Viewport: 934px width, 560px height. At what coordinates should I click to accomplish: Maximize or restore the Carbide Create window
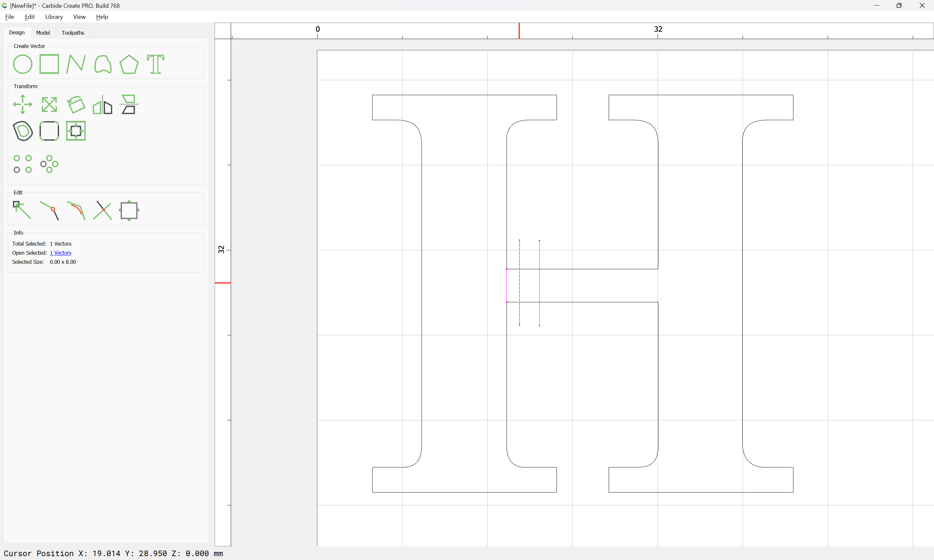[x=899, y=5]
